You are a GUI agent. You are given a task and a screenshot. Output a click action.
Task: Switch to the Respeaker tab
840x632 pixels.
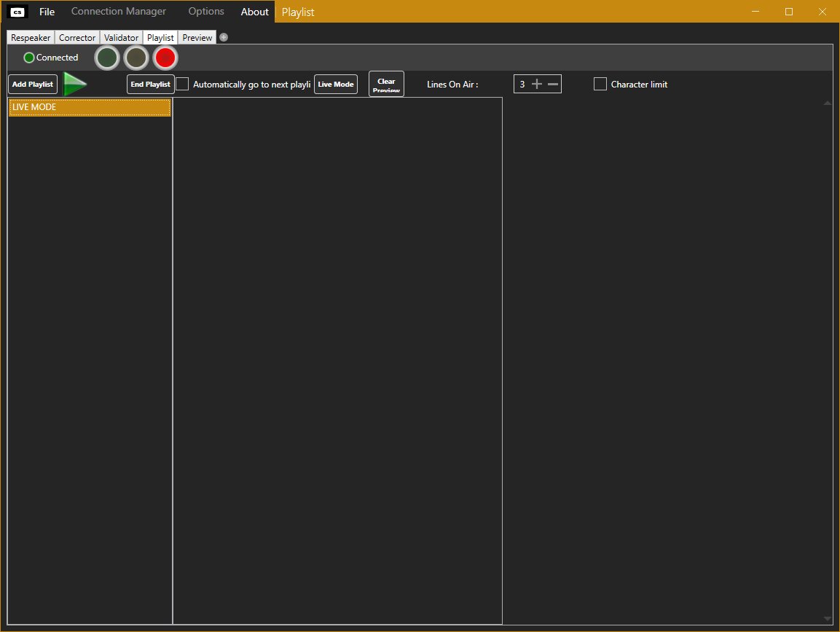31,38
